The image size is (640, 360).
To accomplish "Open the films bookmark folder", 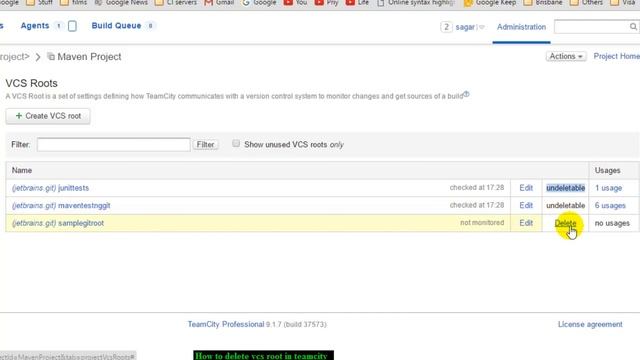I will [x=73, y=2].
